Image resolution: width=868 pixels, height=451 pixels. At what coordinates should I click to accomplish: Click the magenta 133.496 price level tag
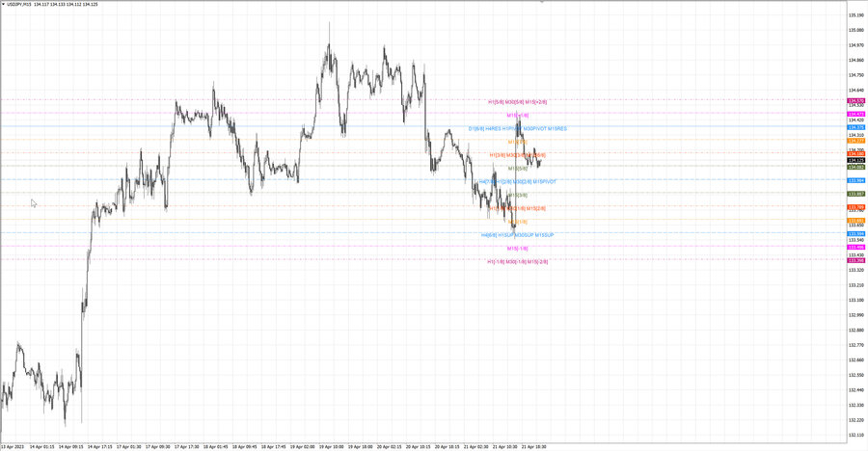856,247
